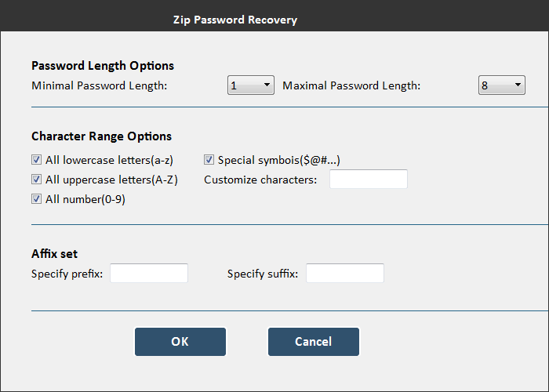549x392 pixels.
Task: Click the Customize characters label
Action: [260, 180]
